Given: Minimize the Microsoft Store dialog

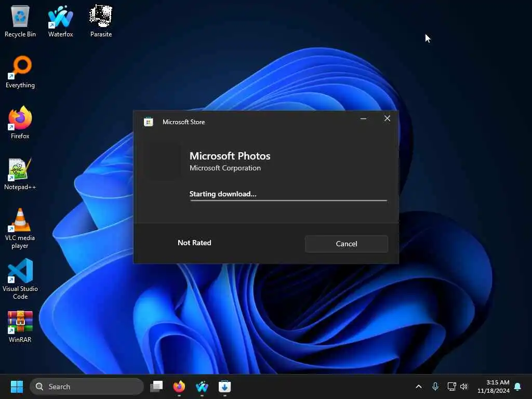Looking at the screenshot, I should [x=363, y=119].
